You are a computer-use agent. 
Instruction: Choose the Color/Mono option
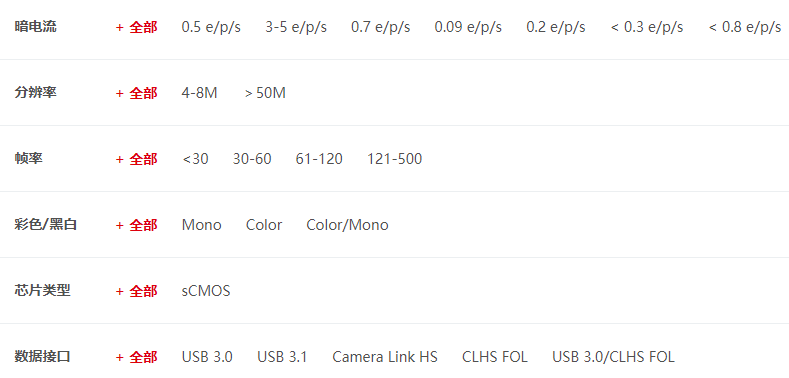tap(347, 225)
